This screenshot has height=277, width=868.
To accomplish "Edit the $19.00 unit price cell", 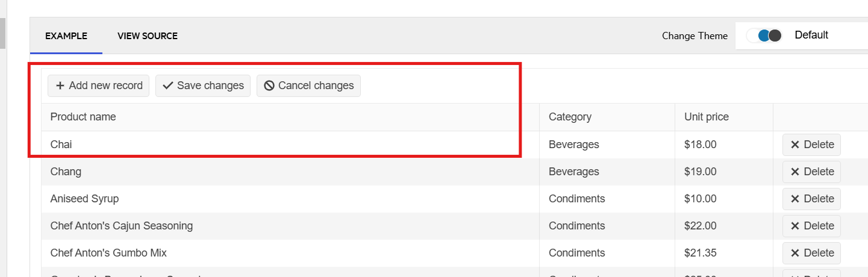I will pos(701,172).
